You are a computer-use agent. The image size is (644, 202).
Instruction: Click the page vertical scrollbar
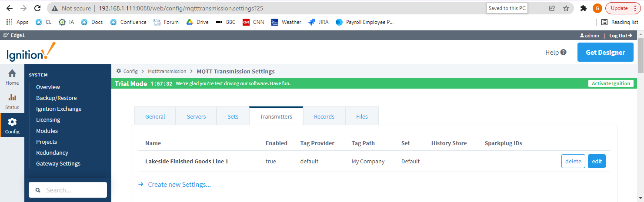641,56
